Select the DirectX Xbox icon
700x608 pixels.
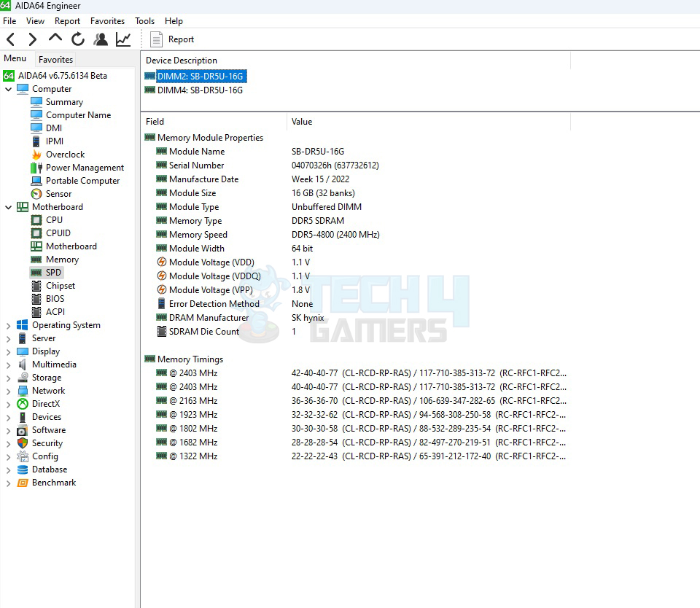(x=23, y=404)
